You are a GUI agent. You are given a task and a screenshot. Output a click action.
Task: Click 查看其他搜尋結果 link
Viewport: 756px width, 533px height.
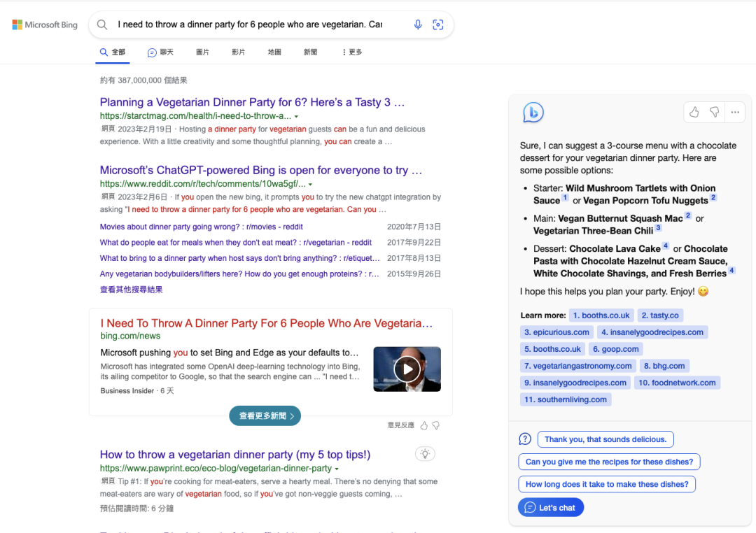(131, 290)
